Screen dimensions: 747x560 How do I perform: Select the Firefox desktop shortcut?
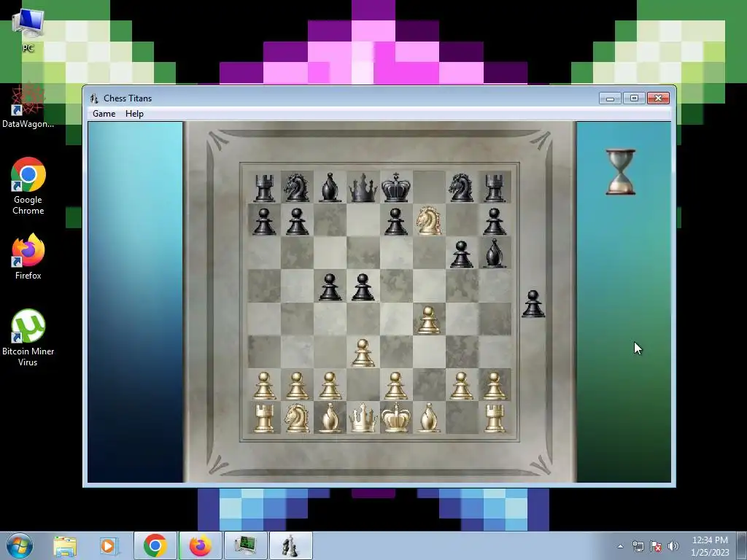click(x=28, y=256)
